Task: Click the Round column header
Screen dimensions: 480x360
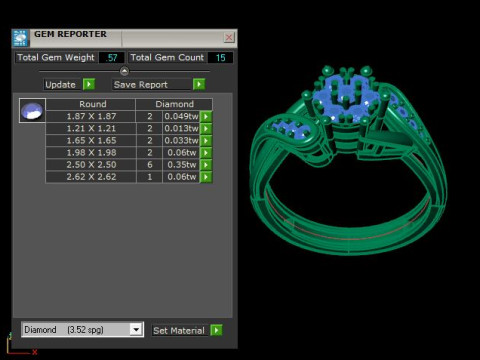Action: click(91, 104)
